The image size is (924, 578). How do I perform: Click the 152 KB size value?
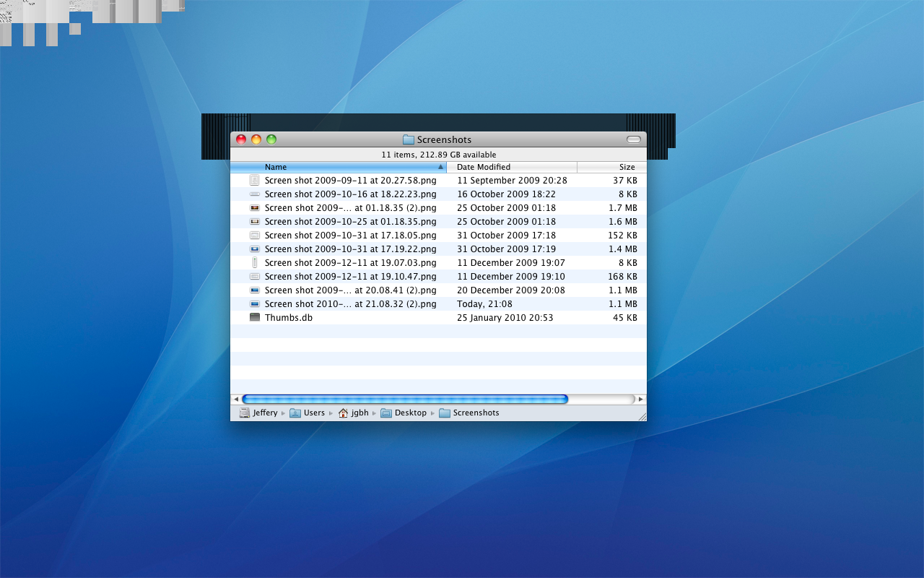(x=622, y=236)
